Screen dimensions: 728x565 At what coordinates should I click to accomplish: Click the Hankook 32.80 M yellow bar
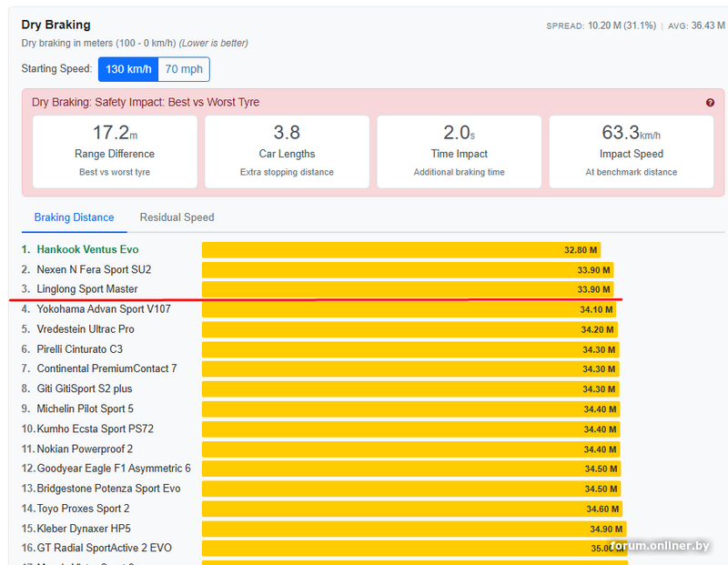tap(400, 249)
